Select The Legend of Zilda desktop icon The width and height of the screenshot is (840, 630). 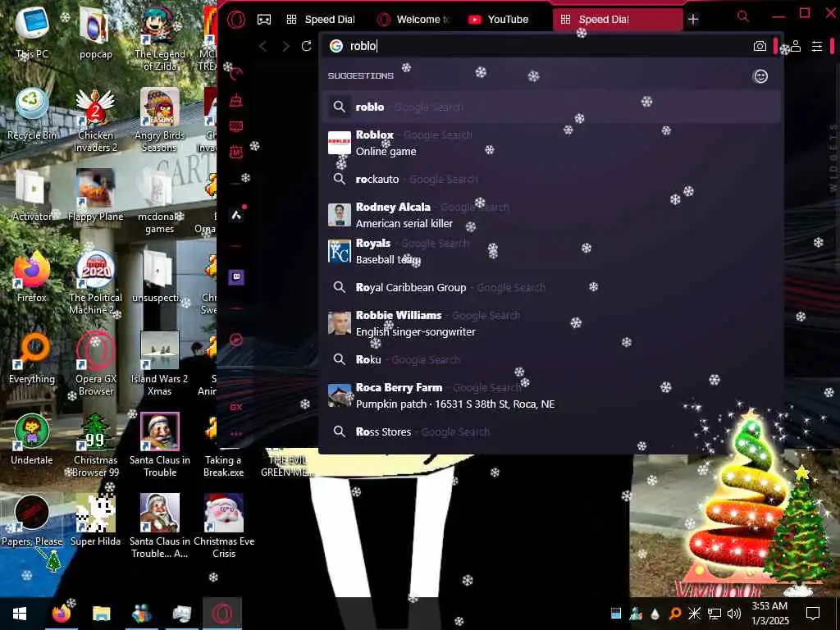(160, 39)
